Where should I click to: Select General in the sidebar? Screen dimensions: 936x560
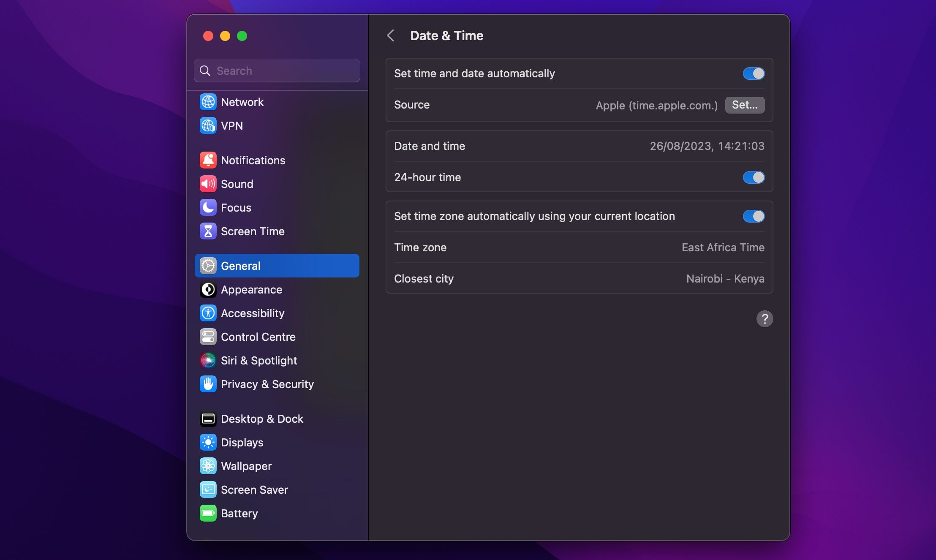240,266
